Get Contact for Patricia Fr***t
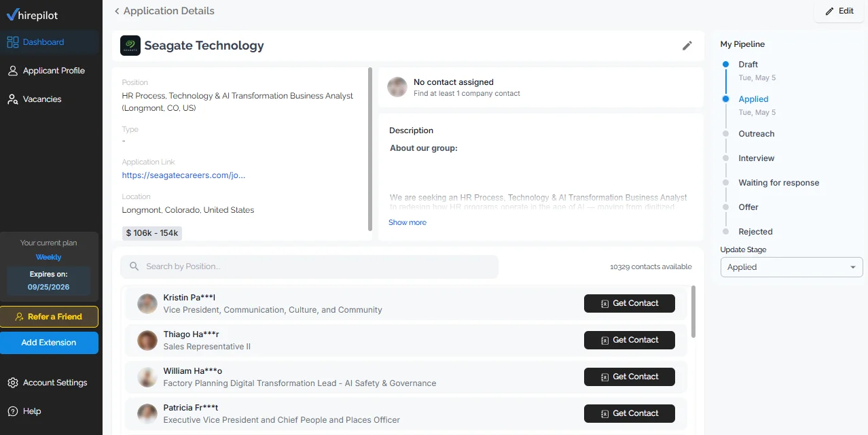Screen dimensions: 868x435 [x=630, y=413]
